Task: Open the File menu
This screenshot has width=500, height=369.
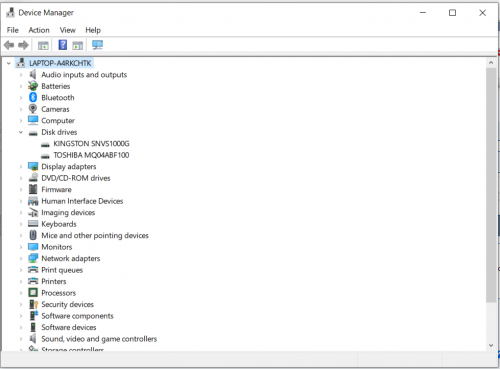Action: click(x=13, y=30)
